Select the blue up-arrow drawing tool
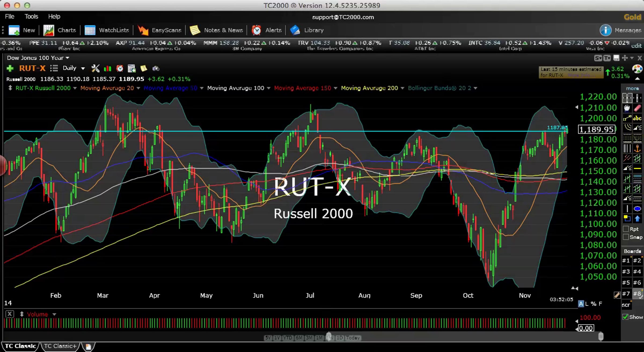644x352 pixels. tap(637, 219)
